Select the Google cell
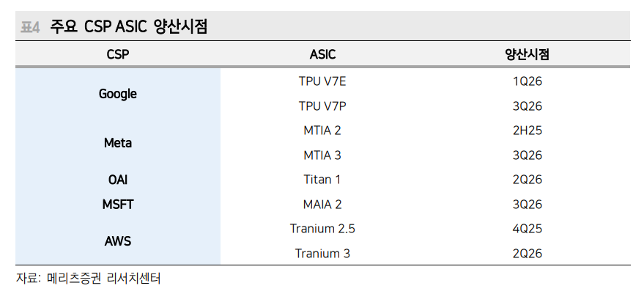Screen dimensions: 644x294 117,94
